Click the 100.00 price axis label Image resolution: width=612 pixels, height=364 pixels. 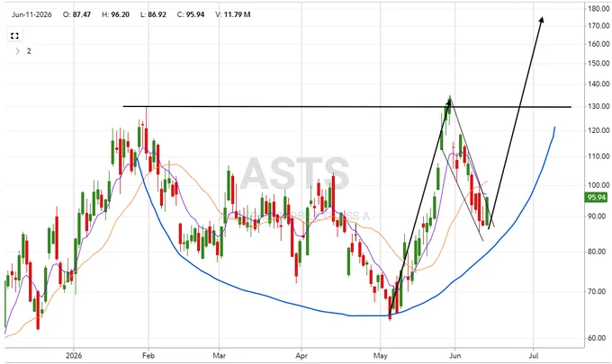(x=598, y=185)
